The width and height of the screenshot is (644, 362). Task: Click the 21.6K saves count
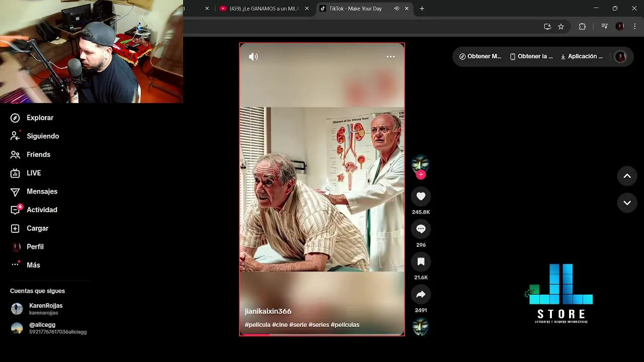[x=421, y=278]
